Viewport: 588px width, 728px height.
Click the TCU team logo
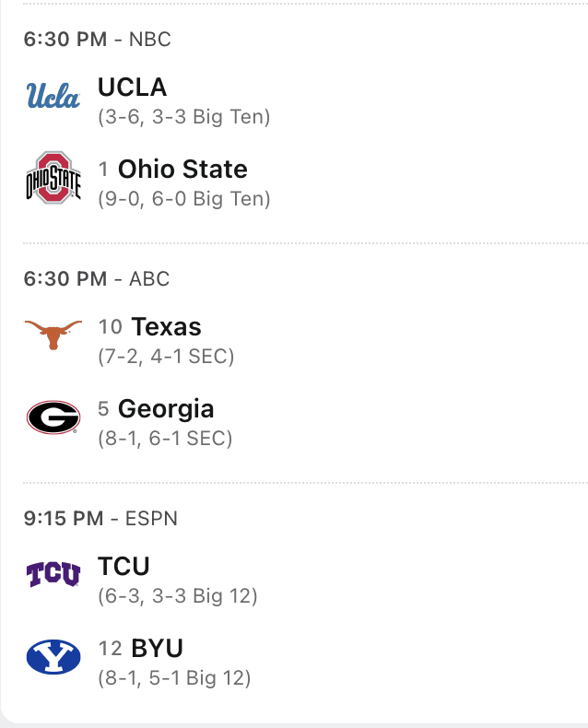click(53, 575)
